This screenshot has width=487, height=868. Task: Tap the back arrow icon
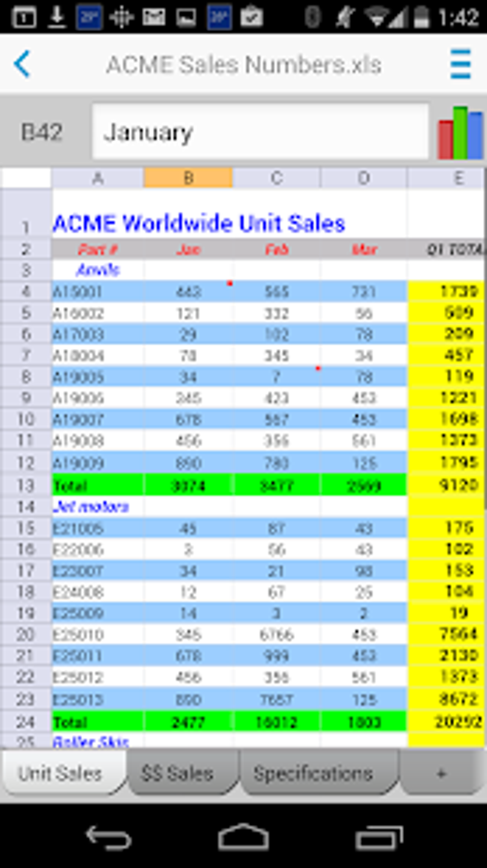[x=22, y=64]
